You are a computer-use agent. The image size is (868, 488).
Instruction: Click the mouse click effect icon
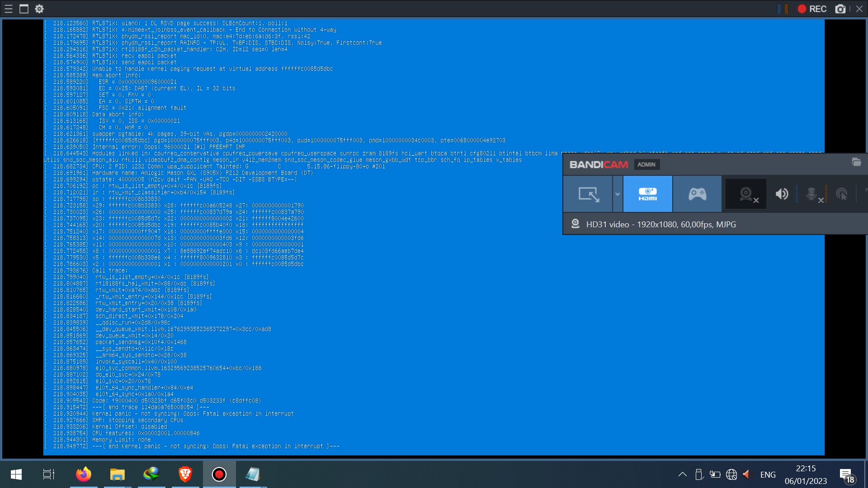843,194
